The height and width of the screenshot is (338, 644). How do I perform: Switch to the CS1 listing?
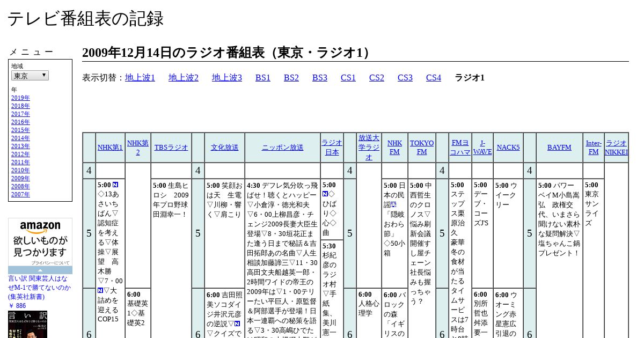[348, 78]
